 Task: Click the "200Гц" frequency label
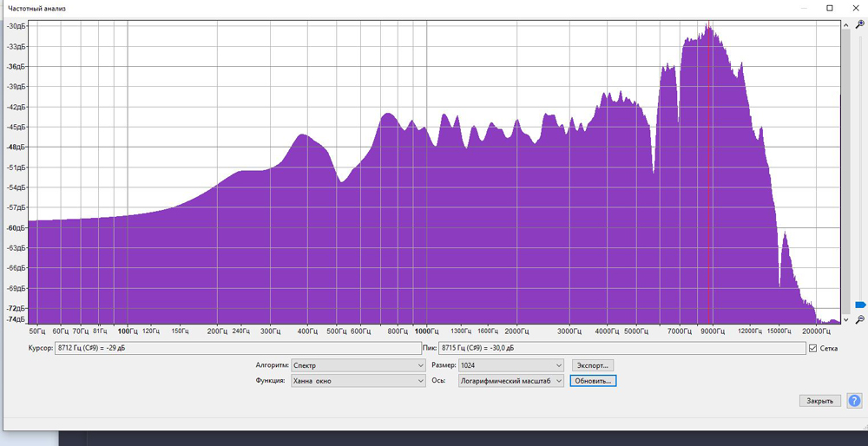(217, 331)
